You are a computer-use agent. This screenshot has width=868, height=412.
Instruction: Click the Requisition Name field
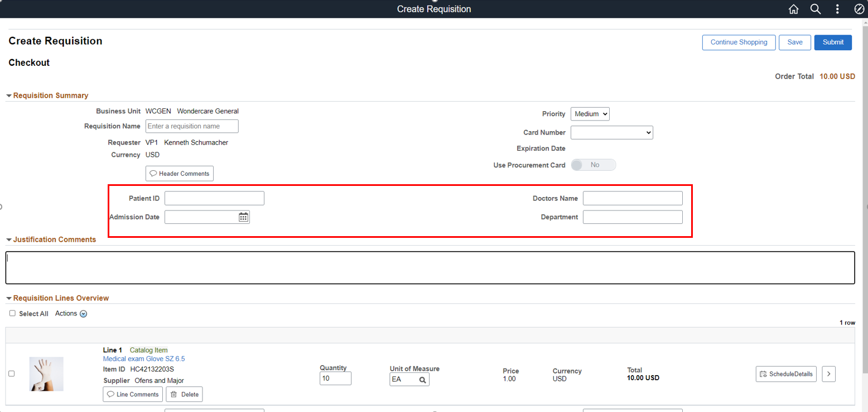tap(192, 126)
